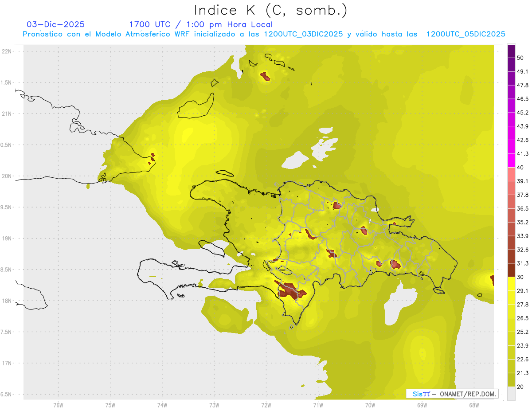Click the latitude axis label "9.5N"

(x=7, y=207)
